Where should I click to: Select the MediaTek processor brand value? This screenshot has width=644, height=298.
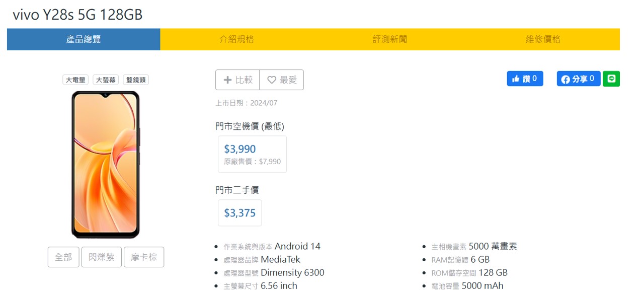point(280,259)
